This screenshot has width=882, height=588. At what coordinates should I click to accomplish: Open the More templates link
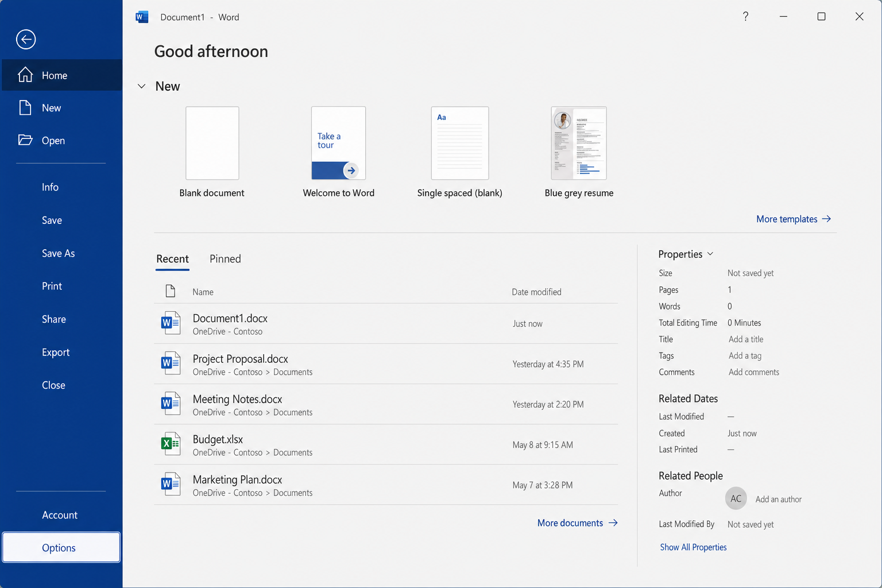[794, 219]
